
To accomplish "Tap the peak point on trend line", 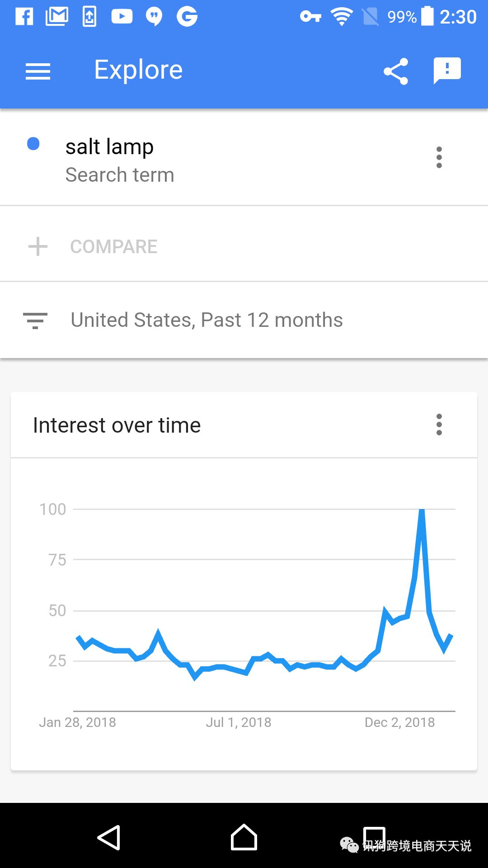I will coord(422,510).
